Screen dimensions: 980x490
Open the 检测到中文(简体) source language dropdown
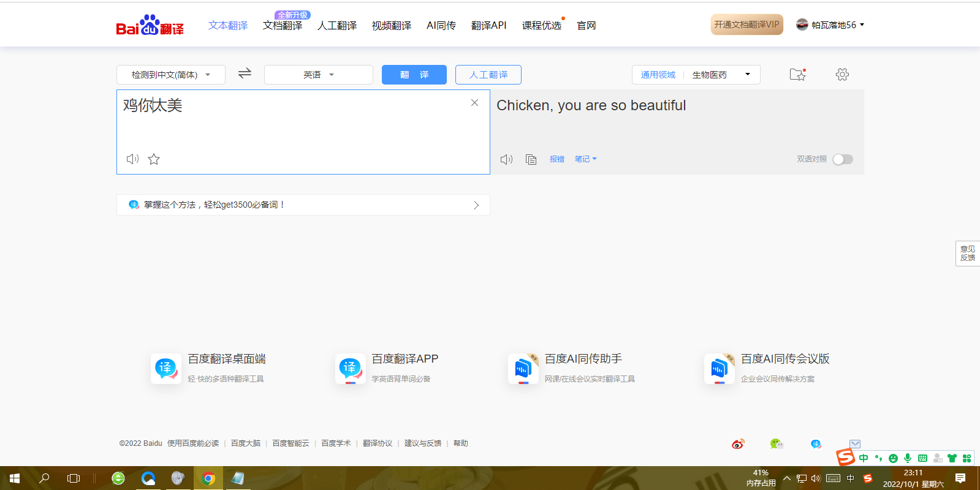click(171, 75)
